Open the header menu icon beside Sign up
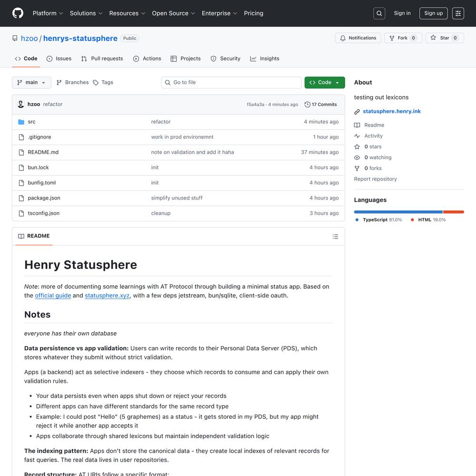This screenshot has width=476, height=476. coord(458,13)
